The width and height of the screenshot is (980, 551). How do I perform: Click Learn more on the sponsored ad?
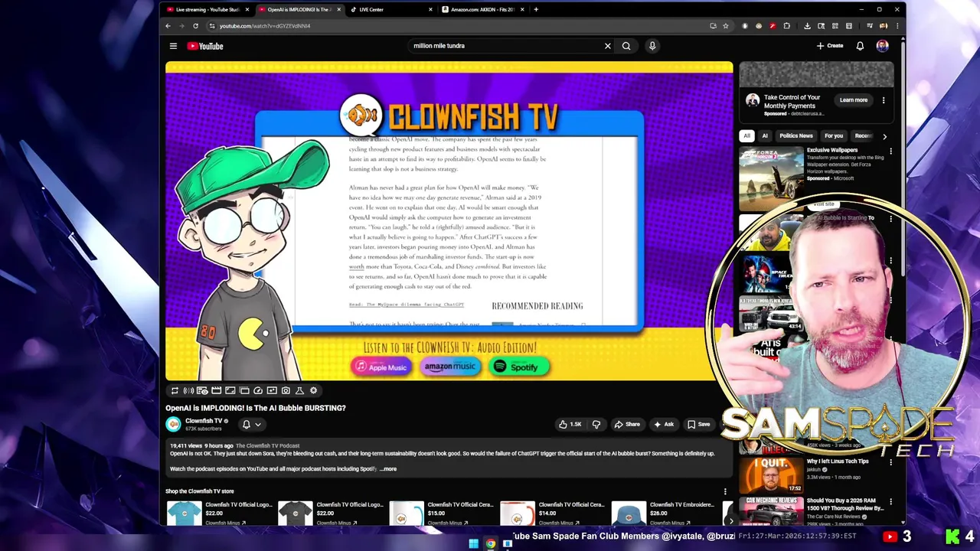pyautogui.click(x=854, y=100)
